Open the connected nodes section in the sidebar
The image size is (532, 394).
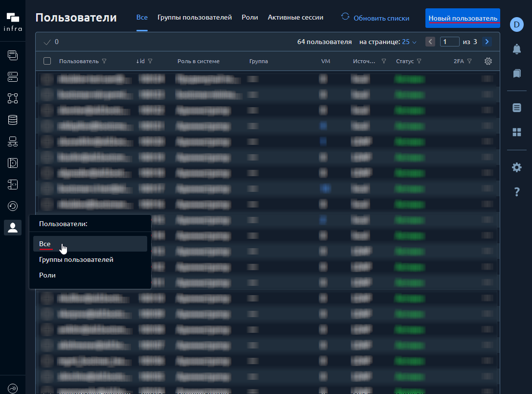pyautogui.click(x=13, y=98)
